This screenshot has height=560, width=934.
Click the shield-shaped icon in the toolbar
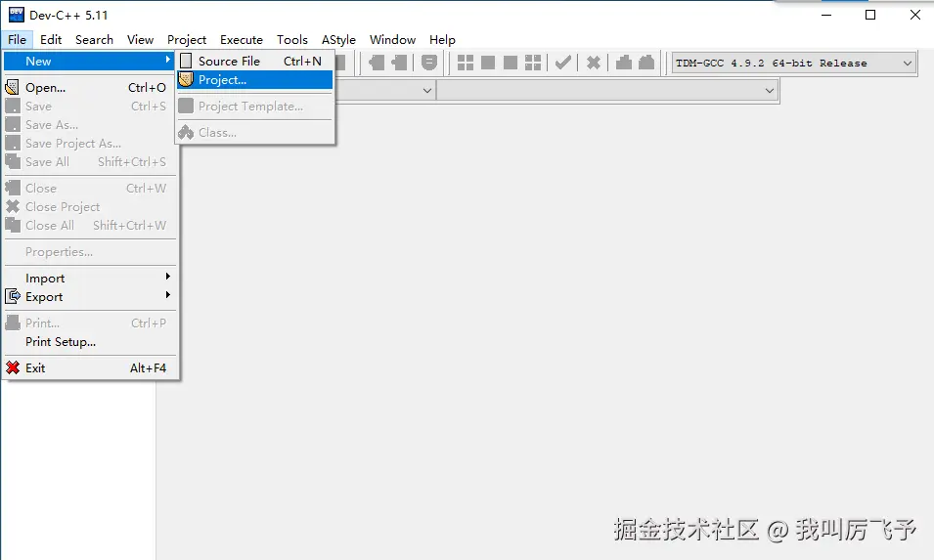(x=429, y=63)
